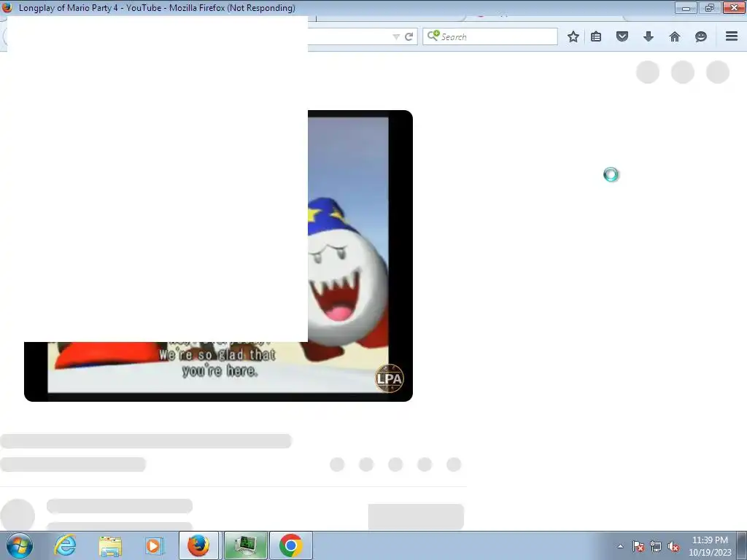Click into the Search input field
Image resolution: width=747 pixels, height=560 pixels.
click(489, 36)
